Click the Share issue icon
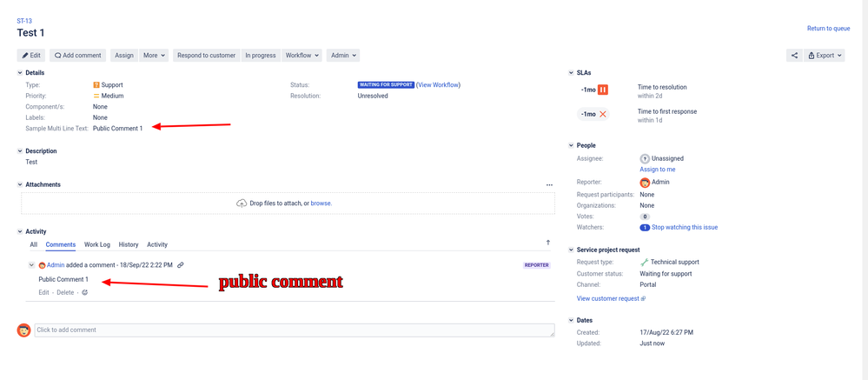The width and height of the screenshot is (868, 380). click(794, 56)
